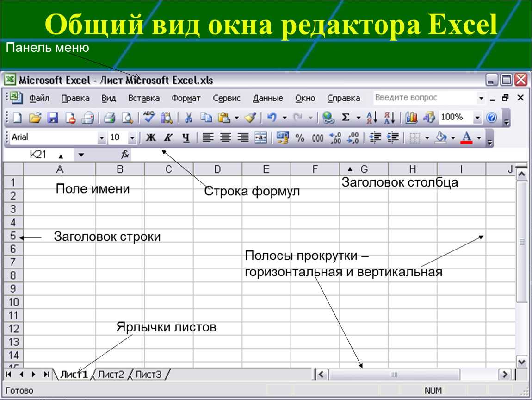Decrease indent icon
Screen dimensions: 532x400
click(375, 138)
